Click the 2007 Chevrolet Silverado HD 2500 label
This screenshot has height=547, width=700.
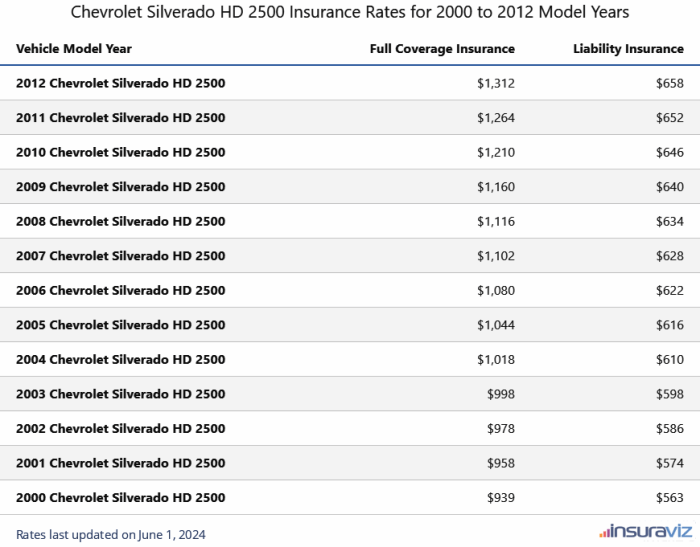pyautogui.click(x=120, y=256)
